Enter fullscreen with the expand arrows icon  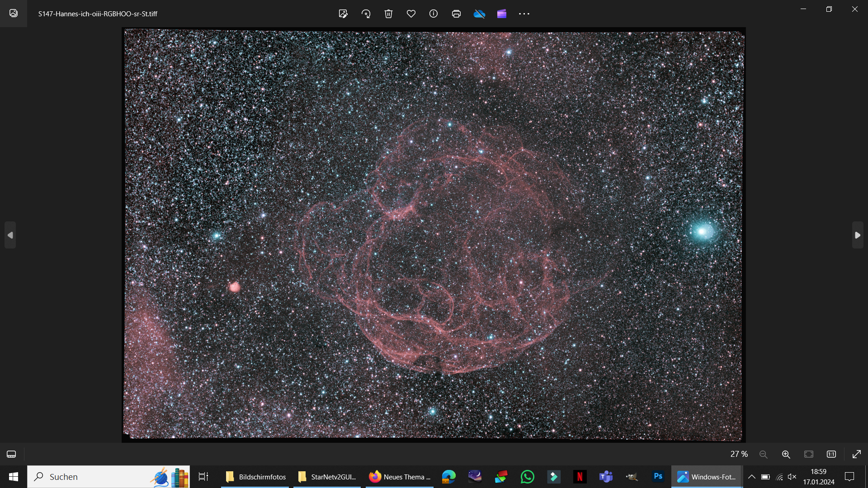click(857, 454)
